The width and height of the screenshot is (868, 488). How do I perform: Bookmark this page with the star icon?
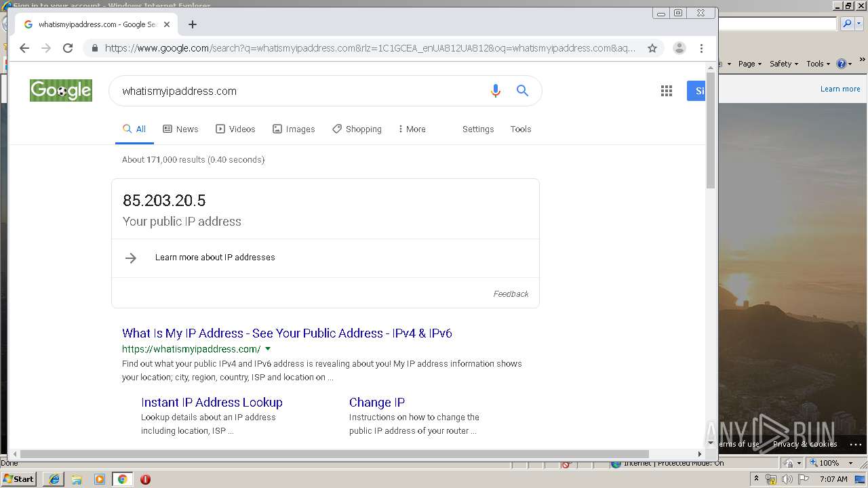click(652, 48)
